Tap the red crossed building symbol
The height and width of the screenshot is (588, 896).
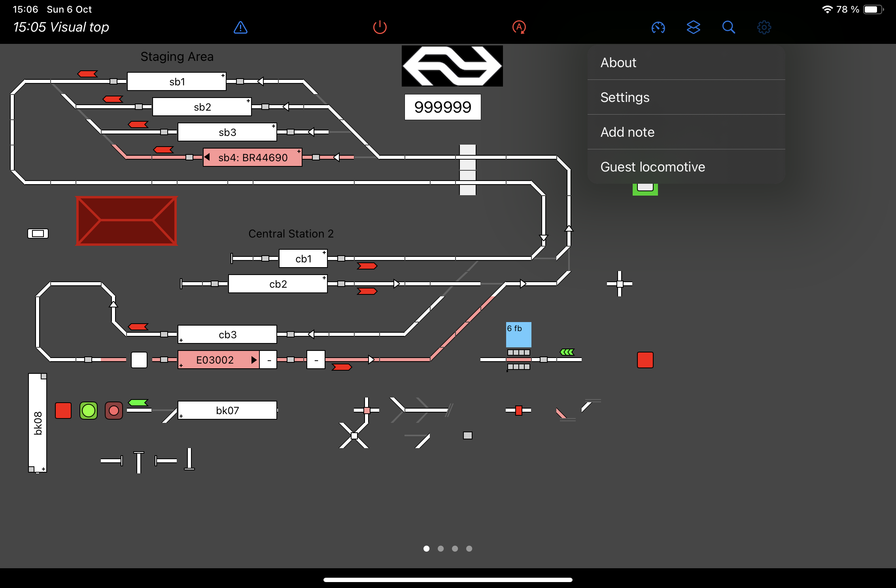click(x=126, y=220)
